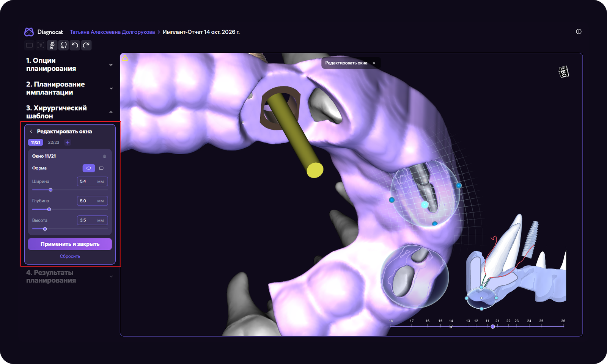
Task: Click the orientation cube in the viewport
Action: tap(564, 72)
